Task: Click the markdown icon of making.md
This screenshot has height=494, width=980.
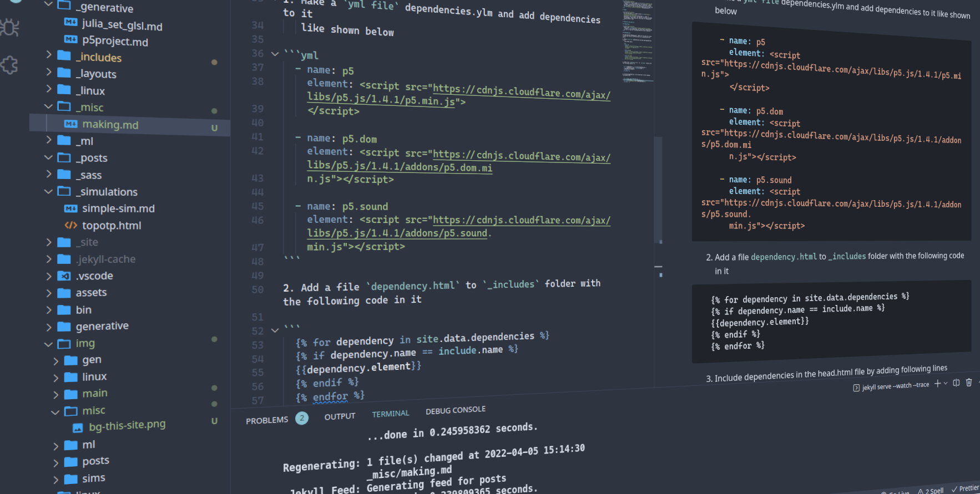Action: pos(70,124)
